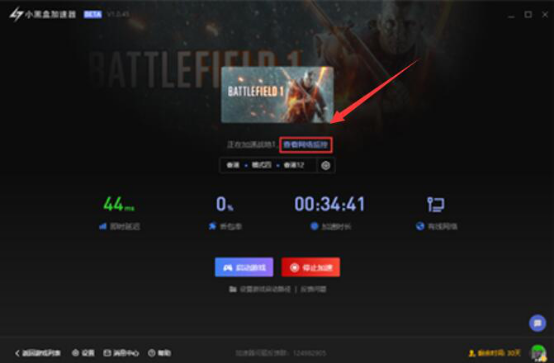Open the user avatar in bottom corner

pos(538,352)
